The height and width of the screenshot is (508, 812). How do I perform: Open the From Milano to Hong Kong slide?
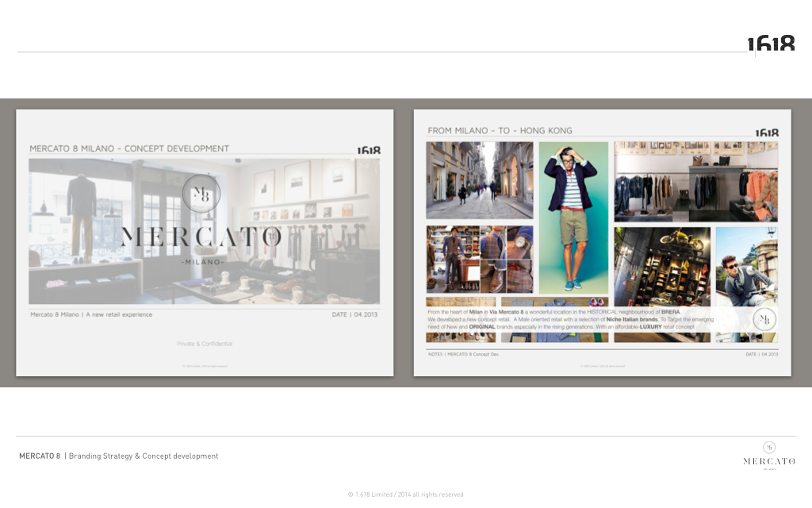point(603,243)
